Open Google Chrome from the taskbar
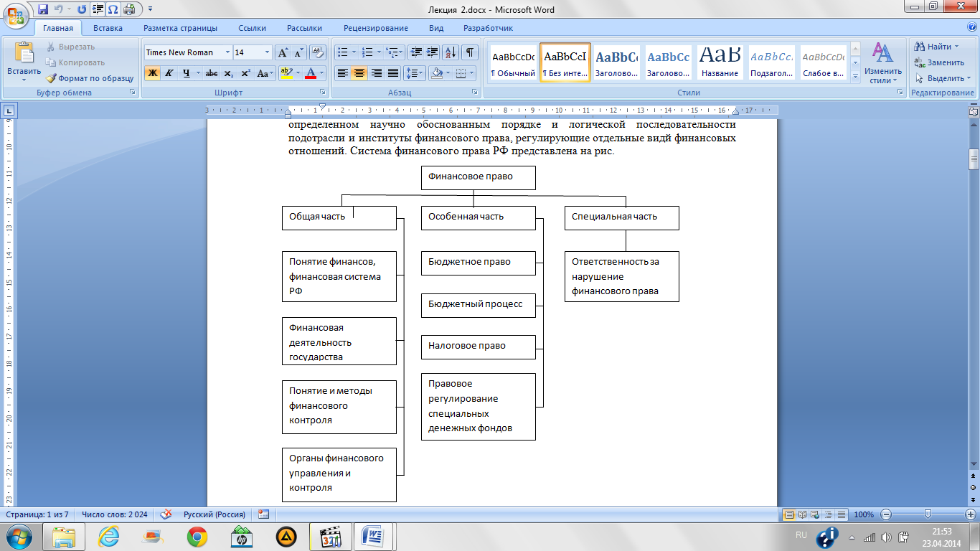 pos(197,536)
